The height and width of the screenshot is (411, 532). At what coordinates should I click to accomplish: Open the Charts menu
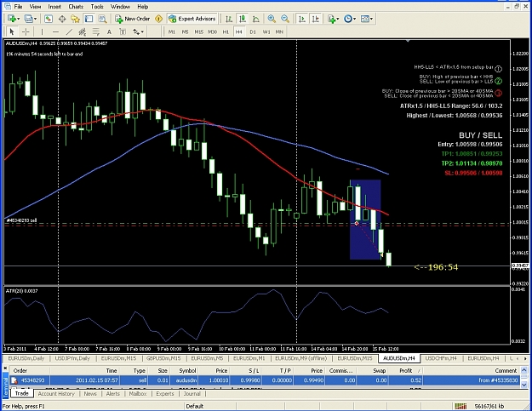point(76,7)
